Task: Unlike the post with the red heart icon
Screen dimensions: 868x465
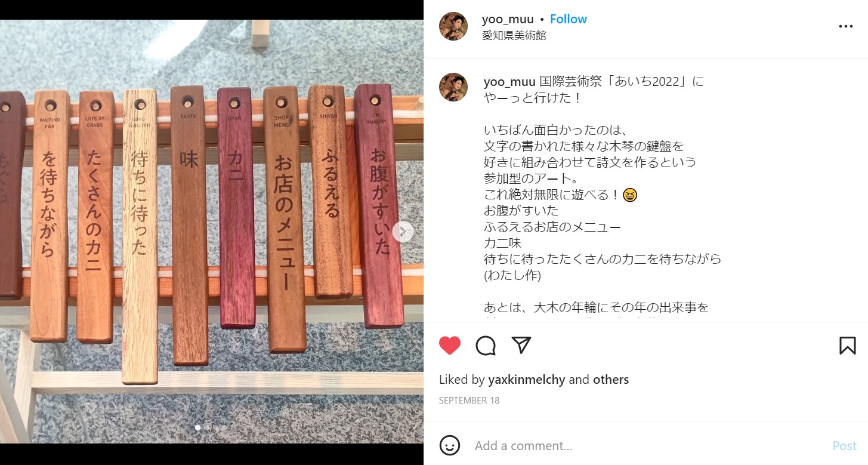Action: tap(450, 346)
